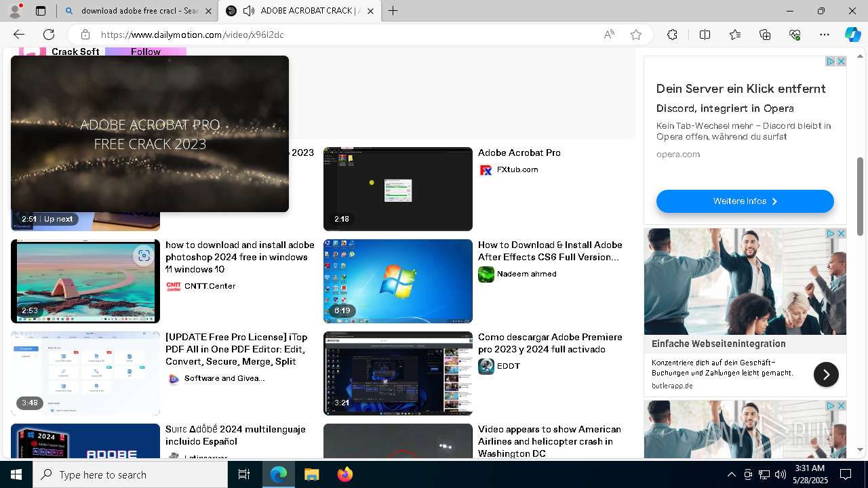Mute the tab via the speaker icon
The height and width of the screenshot is (488, 868).
[x=249, y=11]
